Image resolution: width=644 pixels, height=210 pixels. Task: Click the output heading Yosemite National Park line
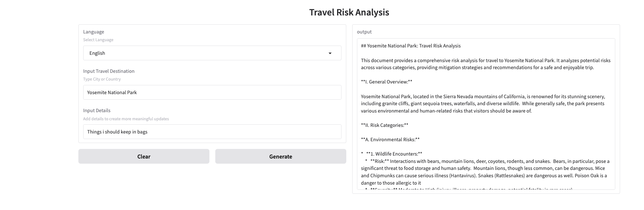410,46
